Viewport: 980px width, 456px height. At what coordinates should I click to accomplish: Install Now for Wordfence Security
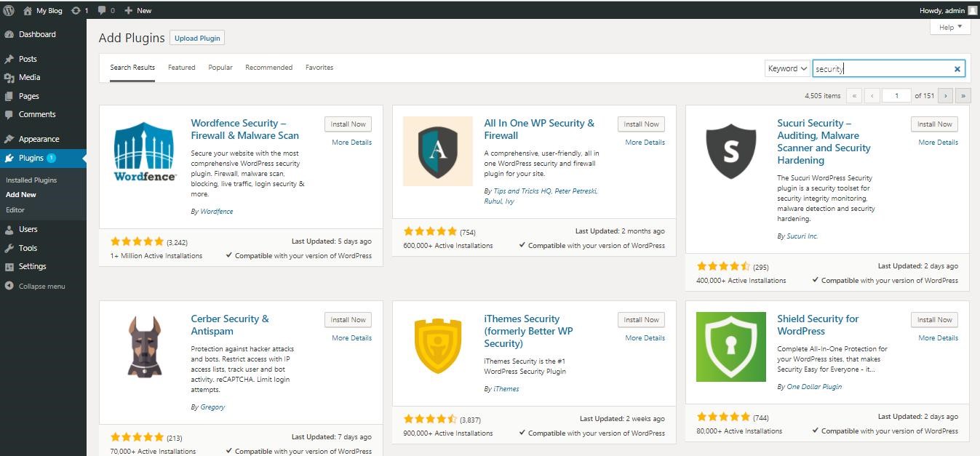point(347,124)
